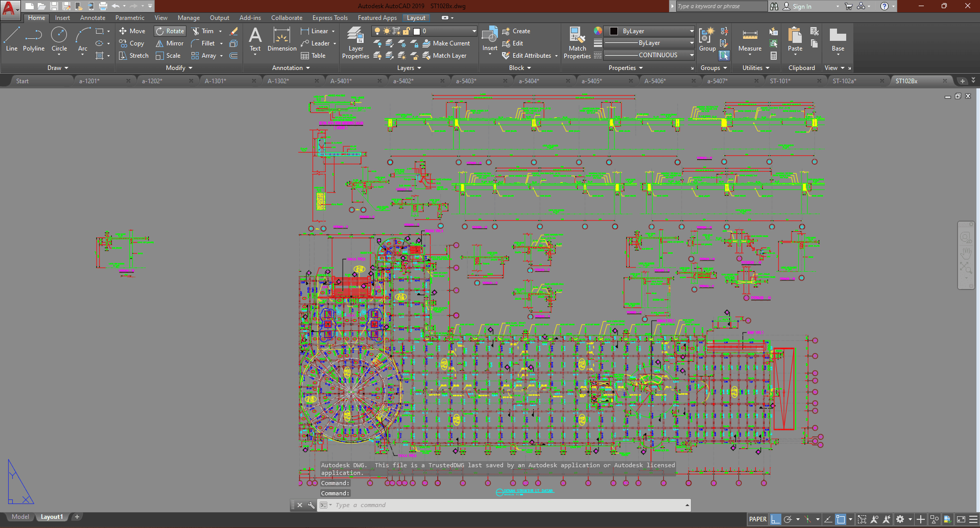Viewport: 980px width, 528px height.
Task: Toggle PAPER space mode in status bar
Action: (x=757, y=519)
